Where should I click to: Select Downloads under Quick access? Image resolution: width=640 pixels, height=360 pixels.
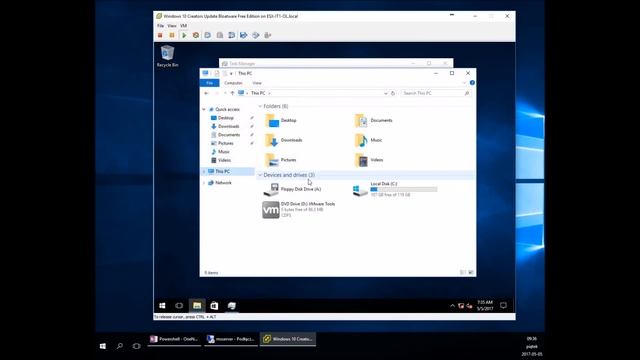click(x=228, y=127)
